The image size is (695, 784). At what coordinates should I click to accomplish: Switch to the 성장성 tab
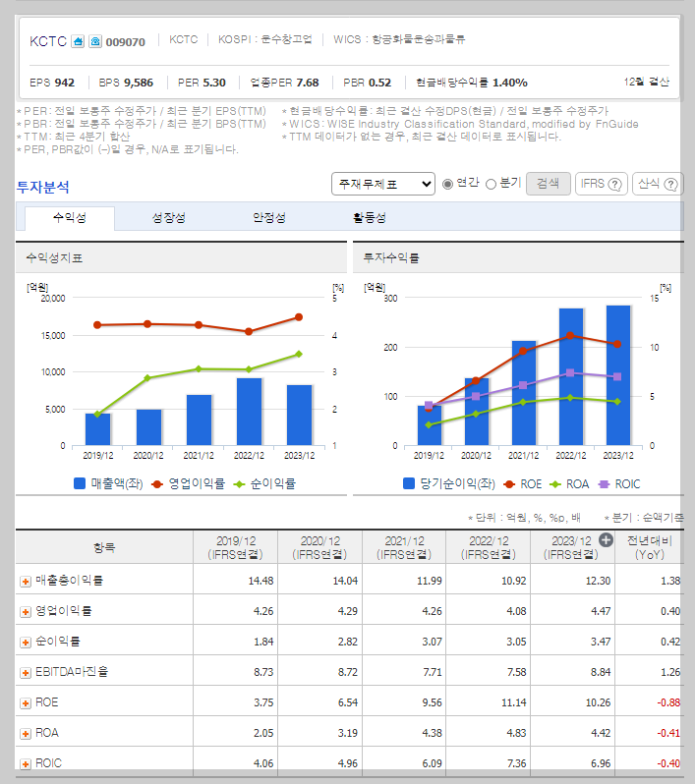pyautogui.click(x=169, y=217)
